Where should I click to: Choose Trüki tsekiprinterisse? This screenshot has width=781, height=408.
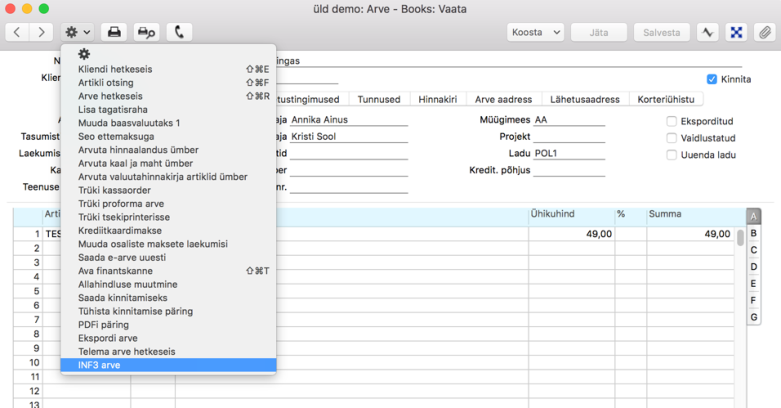tap(168, 217)
